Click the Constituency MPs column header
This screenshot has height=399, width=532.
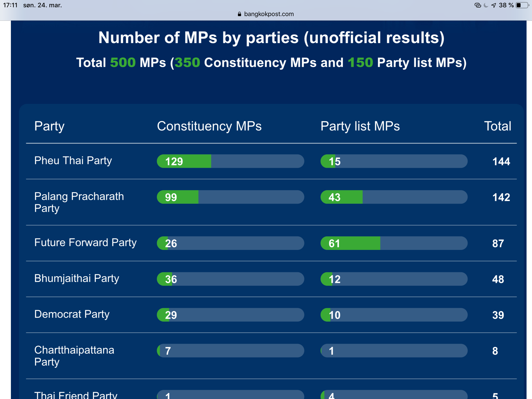coord(209,126)
